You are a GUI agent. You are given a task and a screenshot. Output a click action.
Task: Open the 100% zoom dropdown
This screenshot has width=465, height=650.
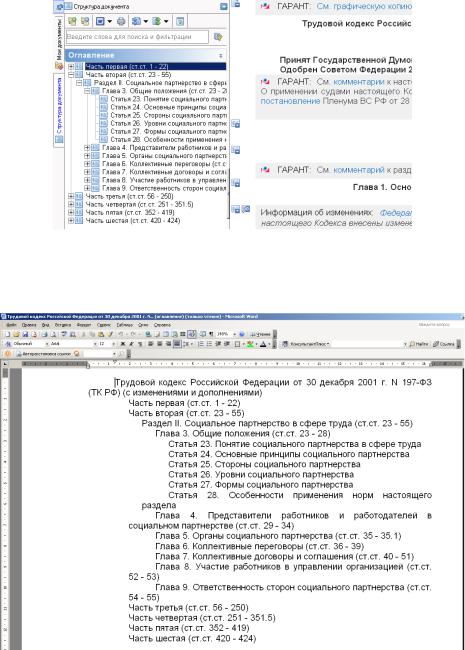235,334
